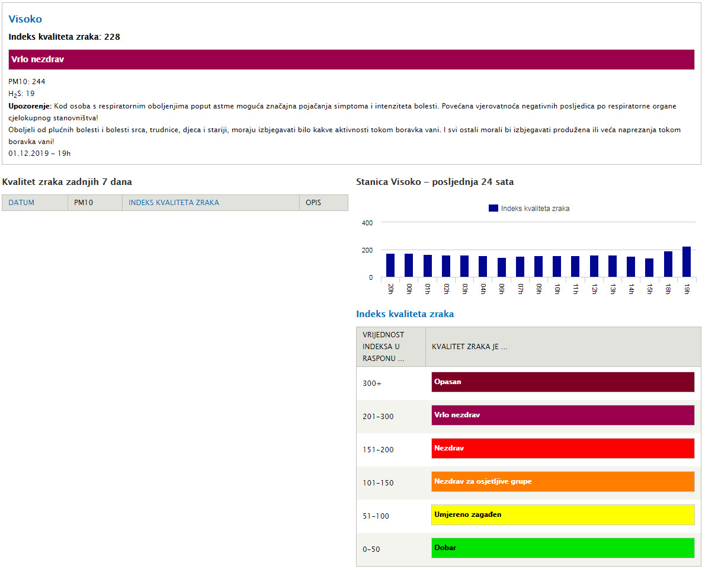Select the yellow Umjereno zagađen bar
Screen dimensions: 702x588
[x=562, y=515]
